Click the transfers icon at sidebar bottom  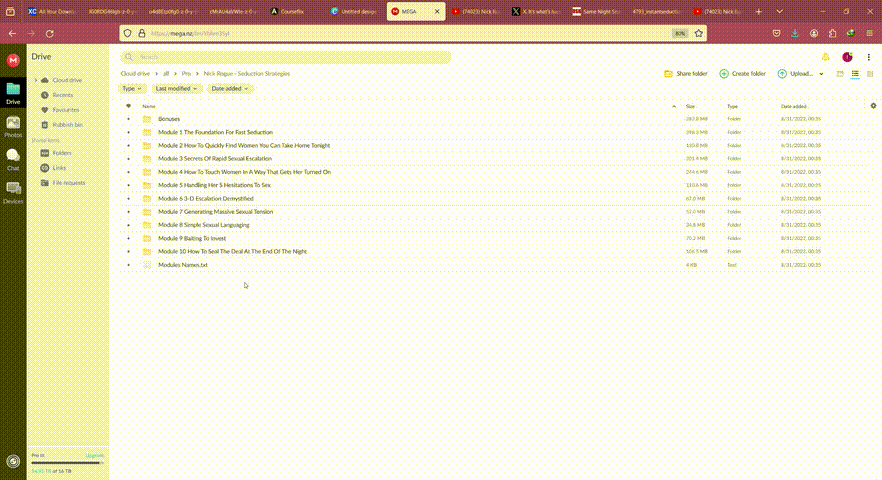pos(13,461)
